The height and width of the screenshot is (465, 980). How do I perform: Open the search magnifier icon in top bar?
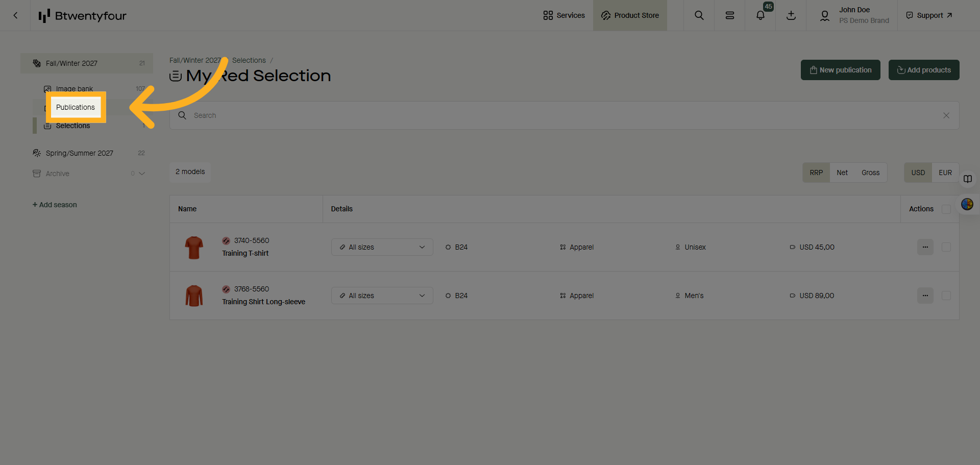[699, 15]
